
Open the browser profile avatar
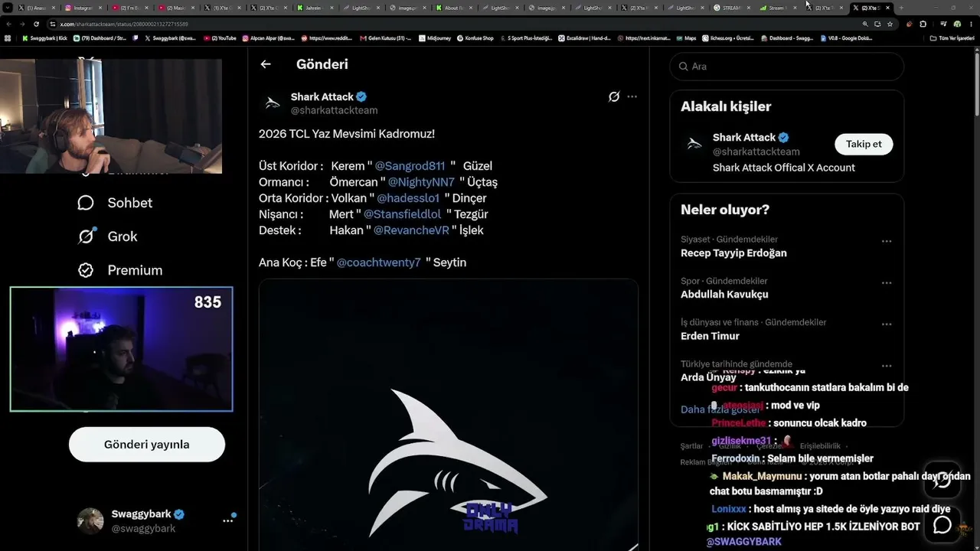pos(957,24)
